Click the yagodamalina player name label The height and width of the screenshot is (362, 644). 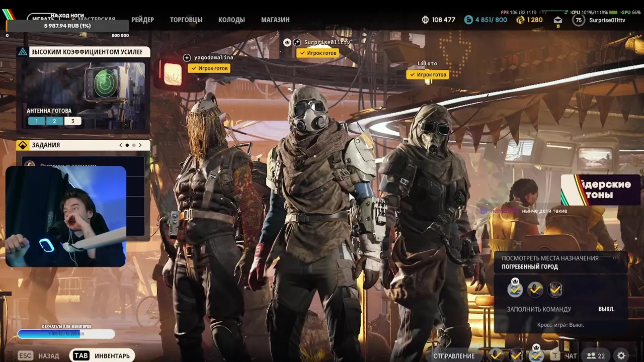[214, 58]
